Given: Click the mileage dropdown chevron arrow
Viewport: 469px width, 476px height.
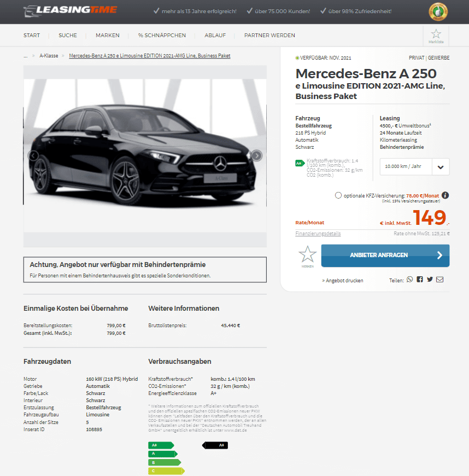Looking at the screenshot, I should click(441, 167).
